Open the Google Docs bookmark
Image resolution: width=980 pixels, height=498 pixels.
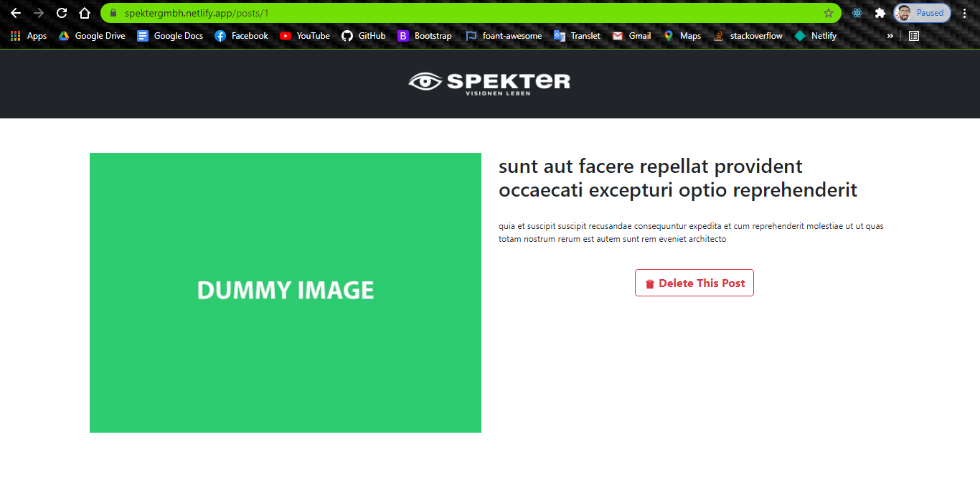(x=170, y=36)
